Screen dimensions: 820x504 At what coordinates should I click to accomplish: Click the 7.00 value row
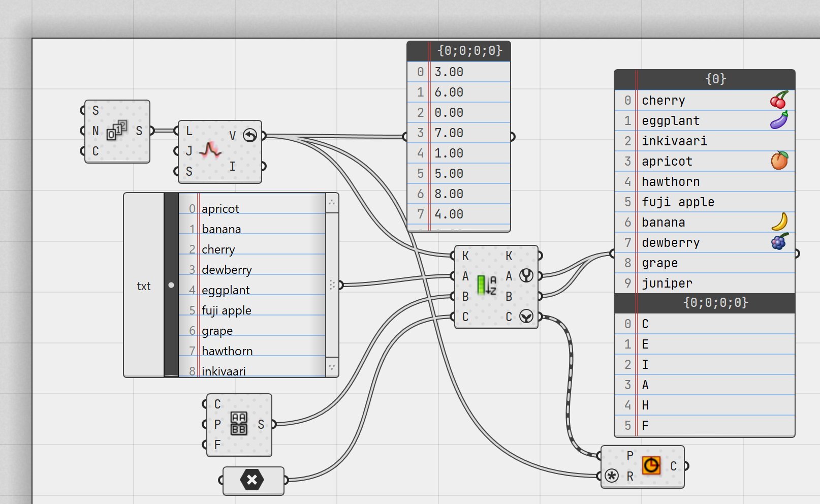[459, 133]
